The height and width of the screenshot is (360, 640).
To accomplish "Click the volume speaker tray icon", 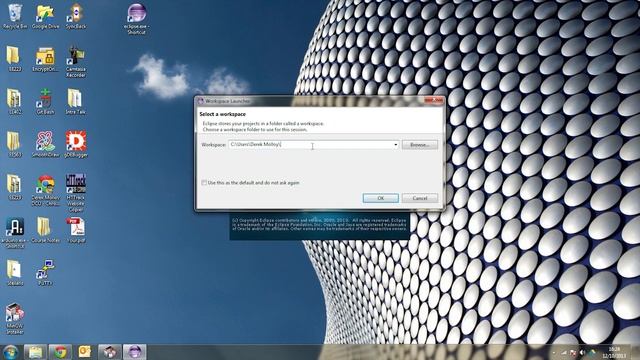I will click(x=582, y=352).
